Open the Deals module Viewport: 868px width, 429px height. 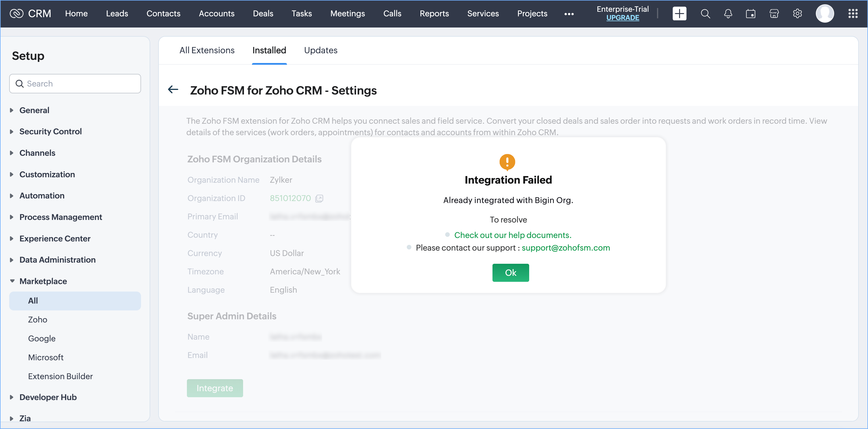tap(263, 13)
